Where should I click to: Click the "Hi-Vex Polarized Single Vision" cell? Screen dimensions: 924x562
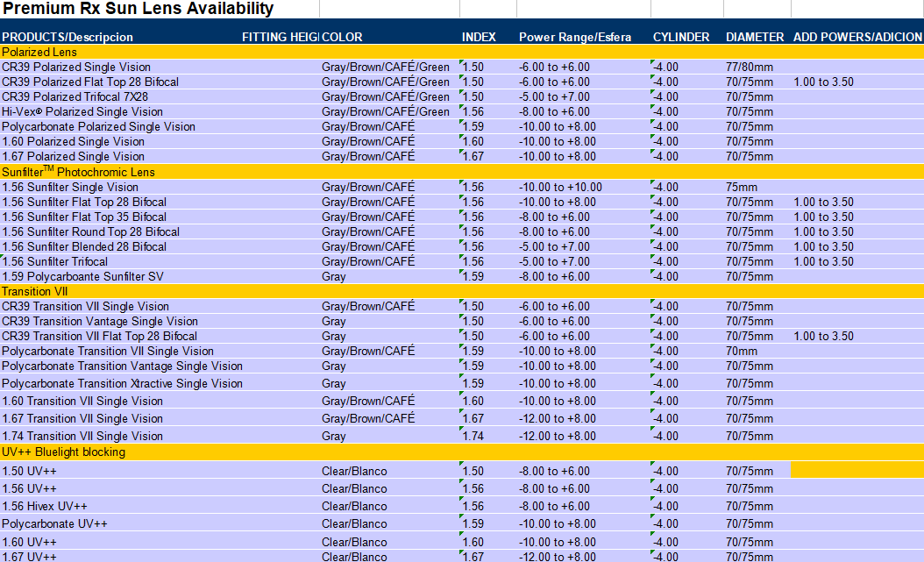click(x=82, y=111)
